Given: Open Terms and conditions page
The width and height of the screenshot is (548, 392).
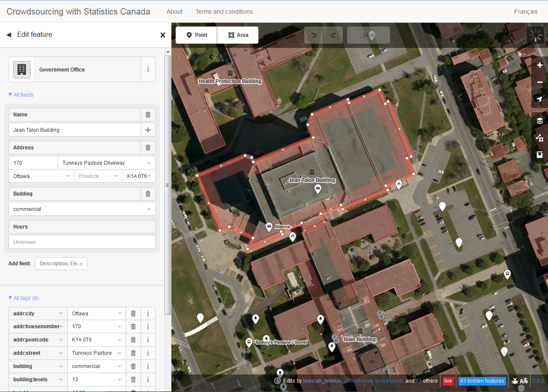Looking at the screenshot, I should [x=224, y=12].
